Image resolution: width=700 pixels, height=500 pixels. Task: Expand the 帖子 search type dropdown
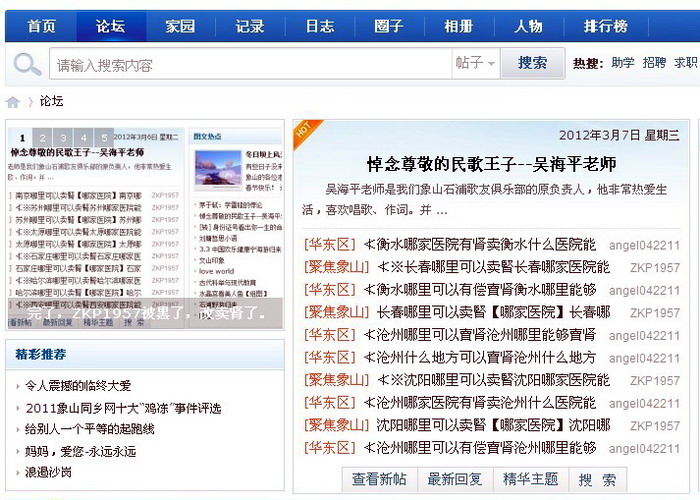(476, 64)
